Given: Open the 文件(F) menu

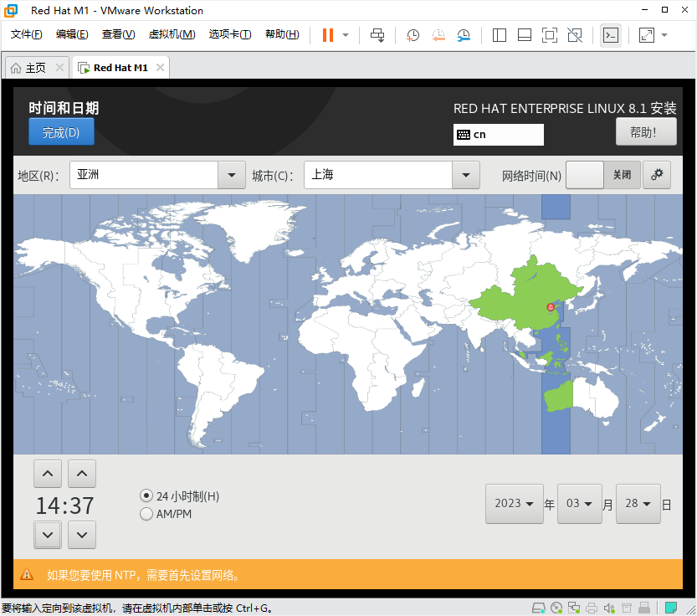Looking at the screenshot, I should click(x=26, y=34).
